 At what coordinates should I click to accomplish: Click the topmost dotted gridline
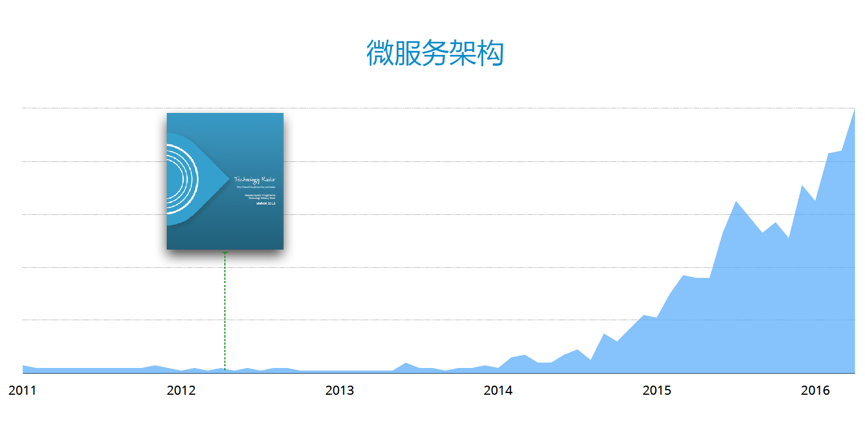tap(439, 108)
